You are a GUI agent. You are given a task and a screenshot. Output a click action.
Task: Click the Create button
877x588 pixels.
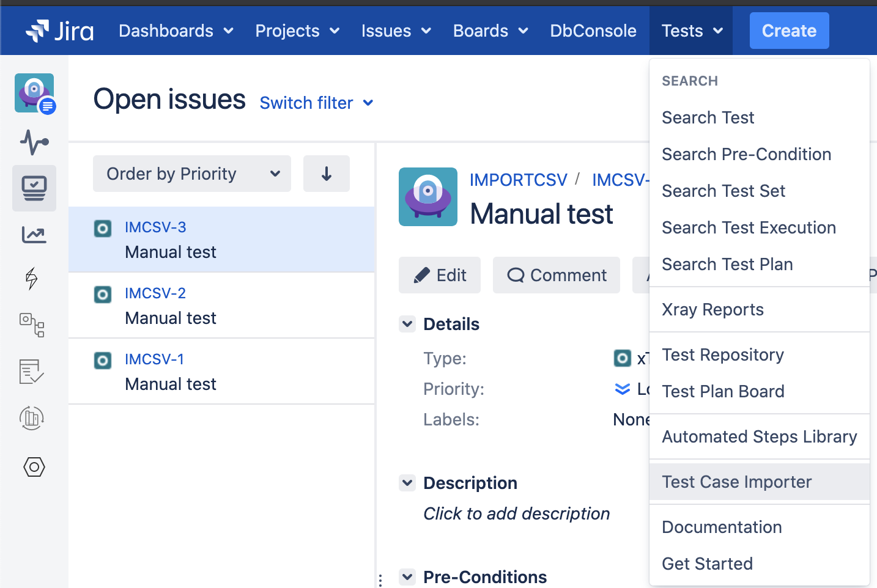(789, 31)
